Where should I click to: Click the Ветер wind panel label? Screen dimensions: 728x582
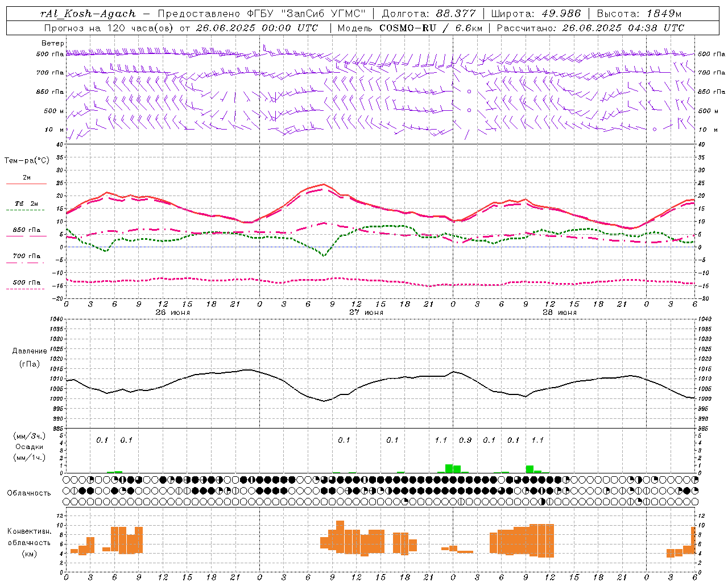(x=53, y=43)
